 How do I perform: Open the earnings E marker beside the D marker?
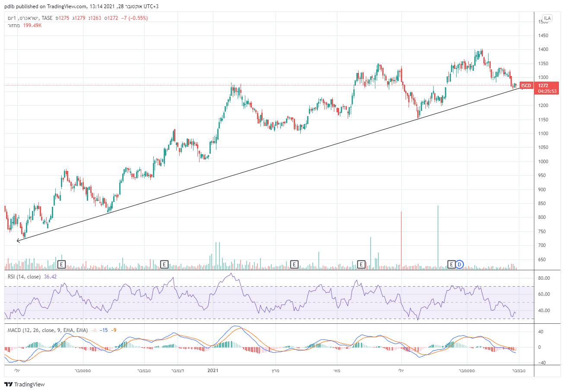tap(451, 264)
